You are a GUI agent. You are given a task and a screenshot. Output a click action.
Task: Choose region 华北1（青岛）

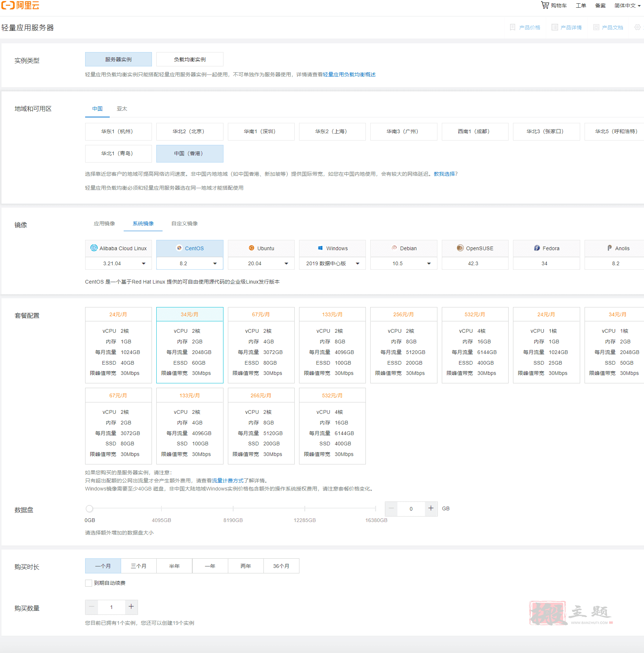point(118,153)
